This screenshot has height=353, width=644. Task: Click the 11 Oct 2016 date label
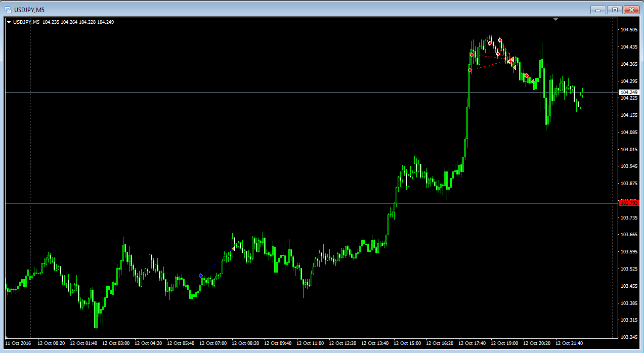(x=18, y=343)
